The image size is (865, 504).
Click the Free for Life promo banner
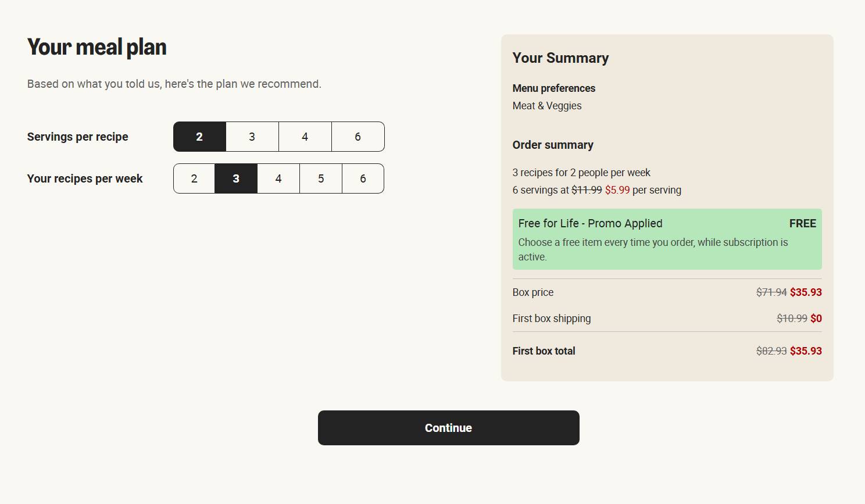point(667,239)
